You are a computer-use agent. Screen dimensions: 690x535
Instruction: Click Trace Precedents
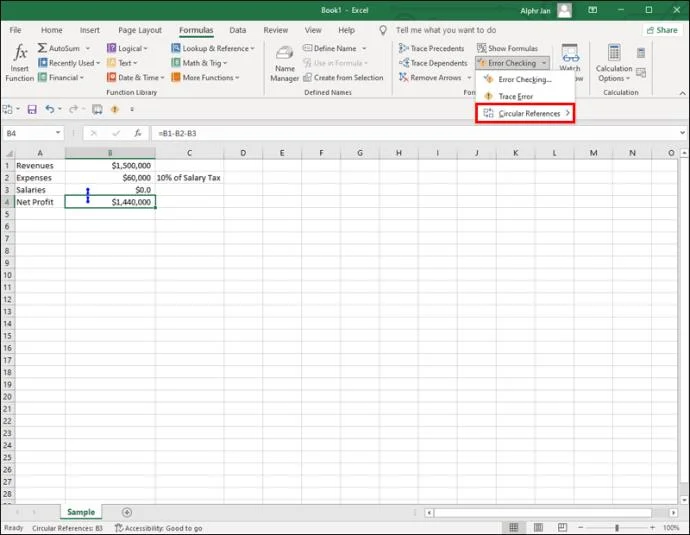click(x=432, y=48)
